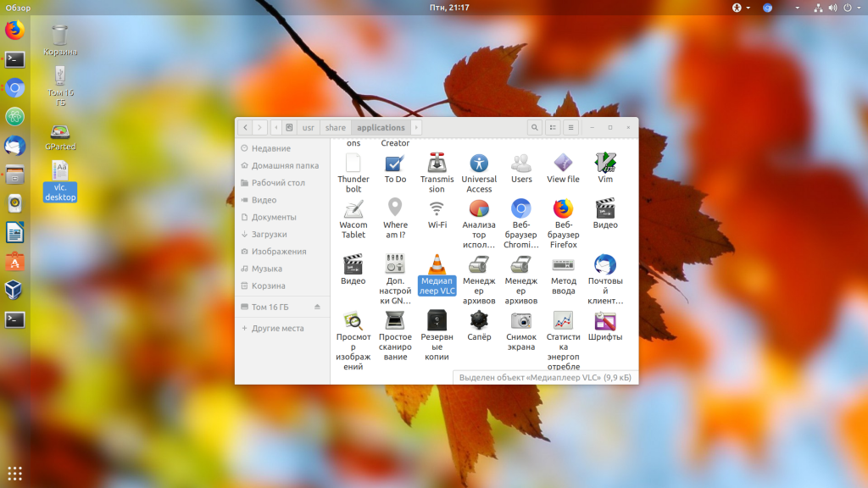This screenshot has width=868, height=488.
Task: Click the 'usr' path breadcrumb
Action: [308, 128]
